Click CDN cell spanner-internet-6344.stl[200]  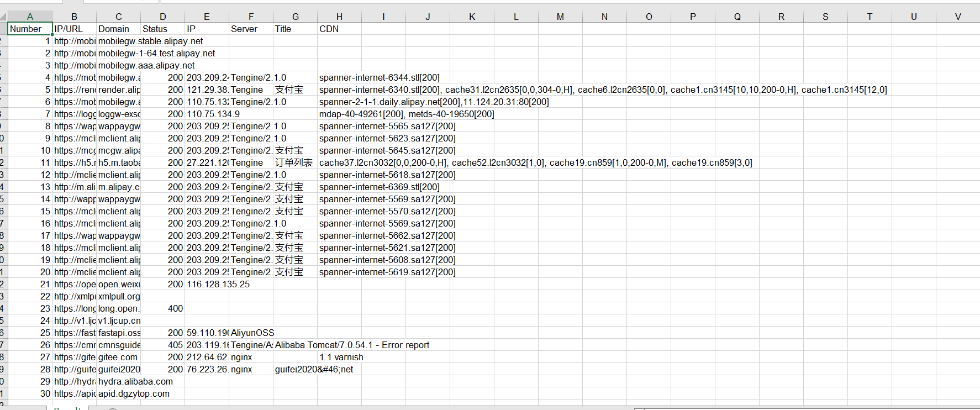(379, 77)
